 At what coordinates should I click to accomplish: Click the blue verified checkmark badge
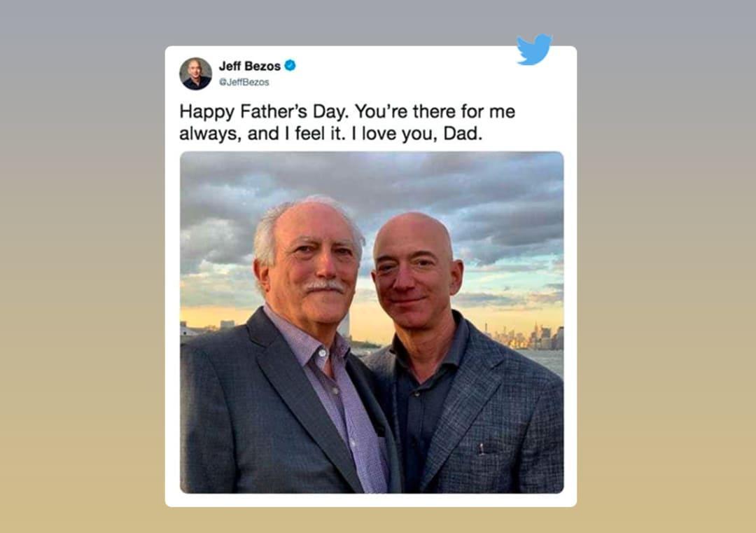tap(290, 65)
